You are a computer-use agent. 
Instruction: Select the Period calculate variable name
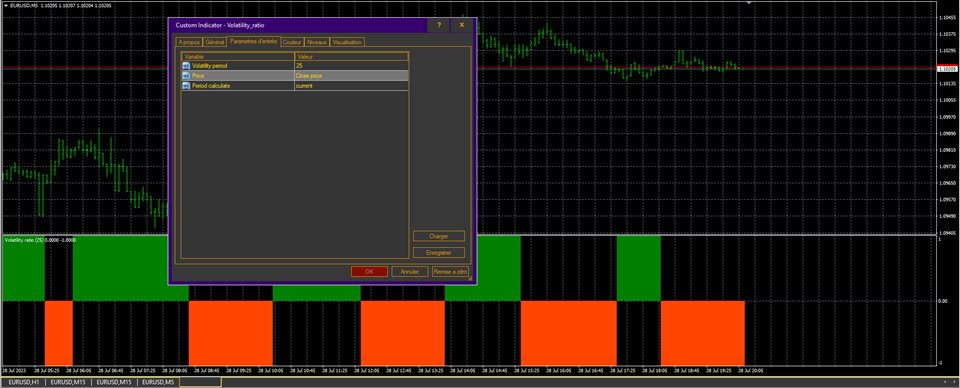pyautogui.click(x=211, y=86)
